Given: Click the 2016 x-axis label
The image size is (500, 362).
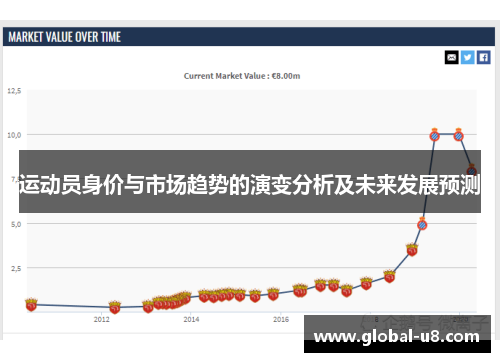Looking at the screenshot, I should pyautogui.click(x=281, y=319).
